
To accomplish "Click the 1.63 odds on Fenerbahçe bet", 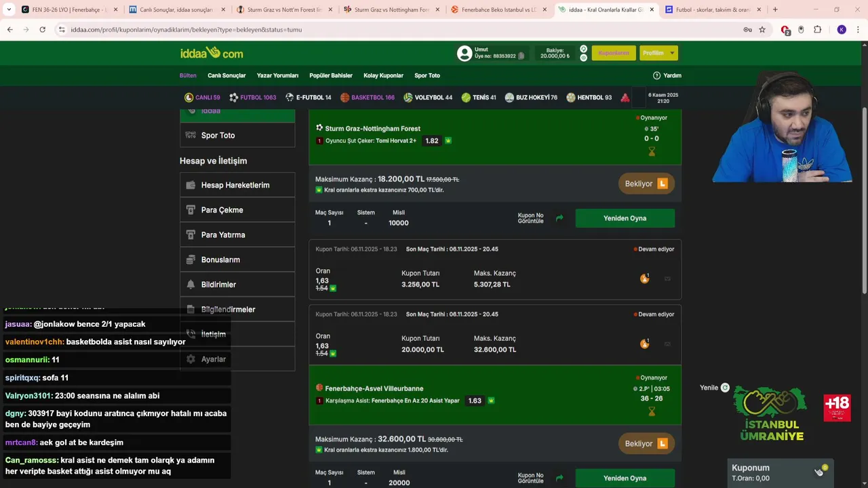I will click(x=475, y=401).
